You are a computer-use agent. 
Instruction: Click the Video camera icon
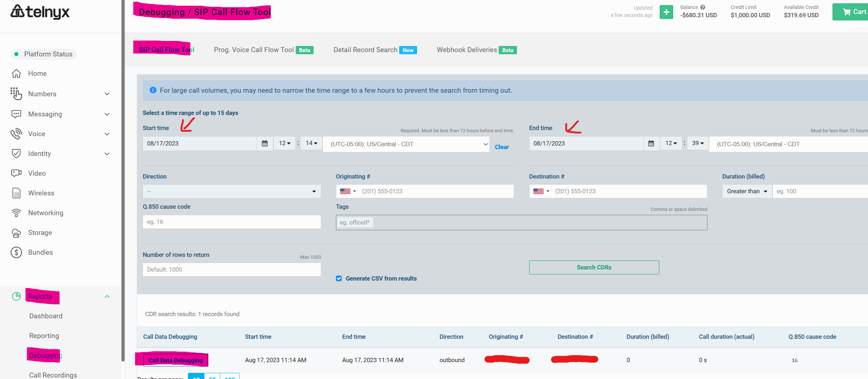[x=16, y=174]
